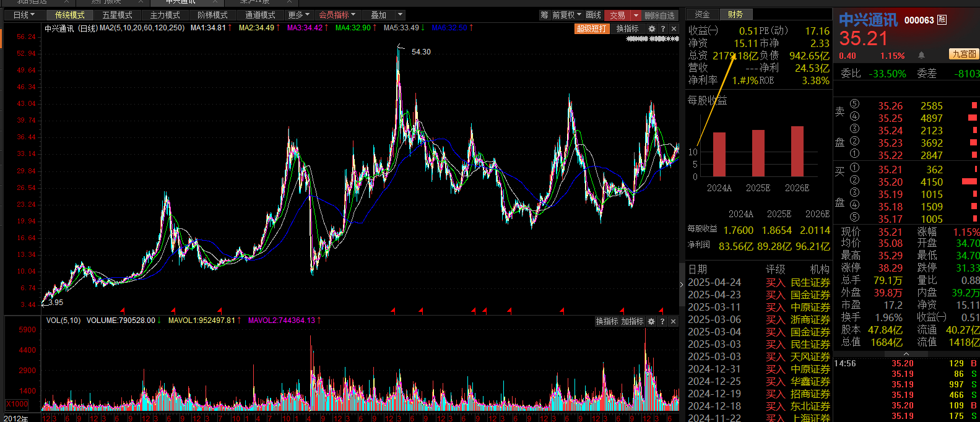Image resolution: width=980 pixels, height=422 pixels.
Task: Click the 筹 chip distribution icon
Action: pos(544,15)
